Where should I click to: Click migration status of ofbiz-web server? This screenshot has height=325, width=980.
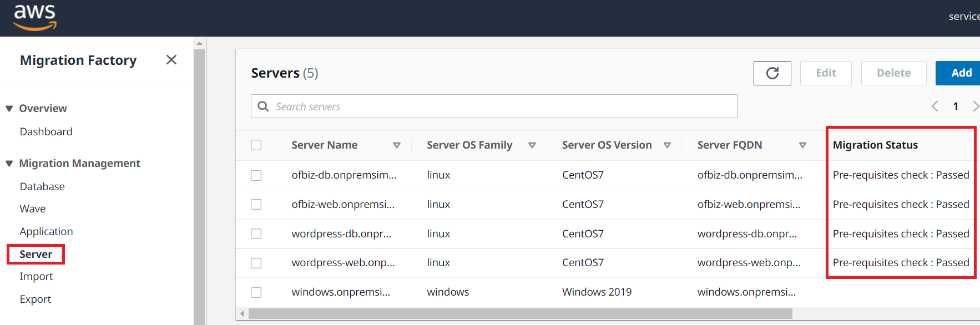901,205
